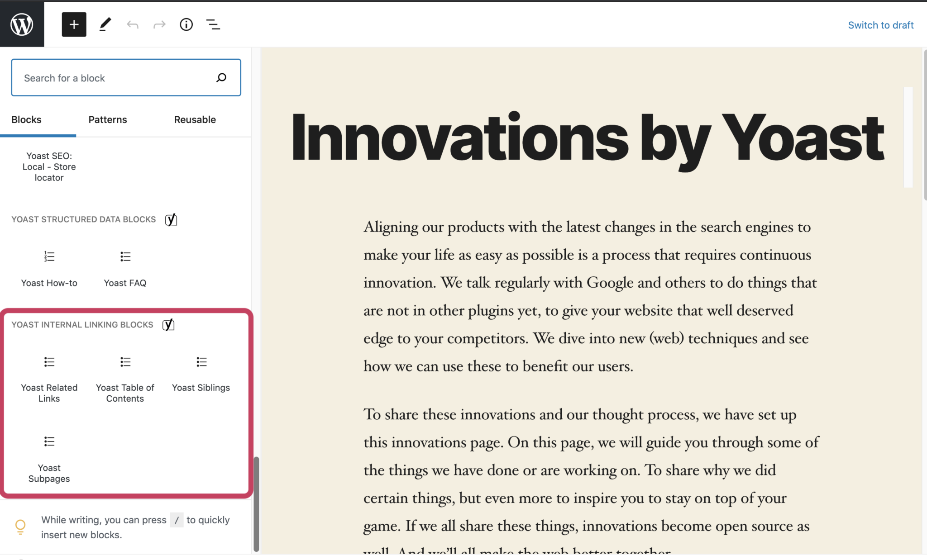Screen dimensions: 927x560
Task: Switch to the Patterns tab
Action: coord(107,119)
